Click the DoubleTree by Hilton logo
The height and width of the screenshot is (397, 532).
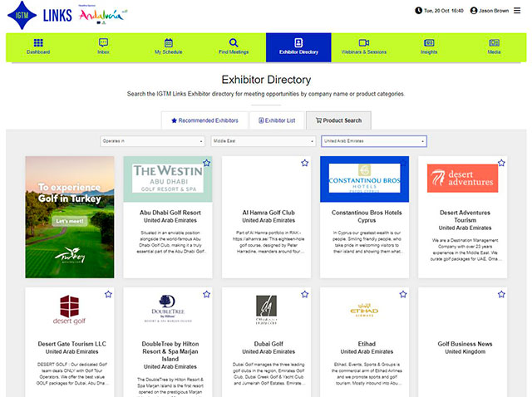click(x=168, y=308)
